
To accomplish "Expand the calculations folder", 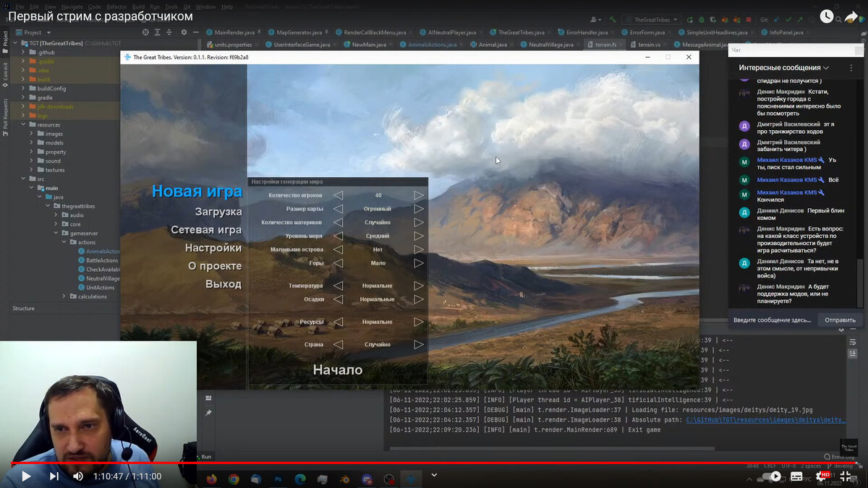I will 64,296.
